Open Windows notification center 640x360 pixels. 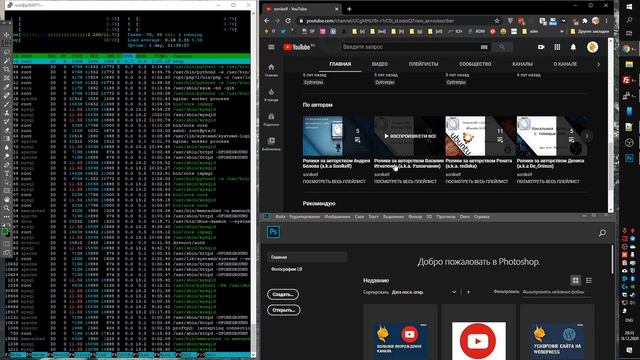(x=629, y=350)
